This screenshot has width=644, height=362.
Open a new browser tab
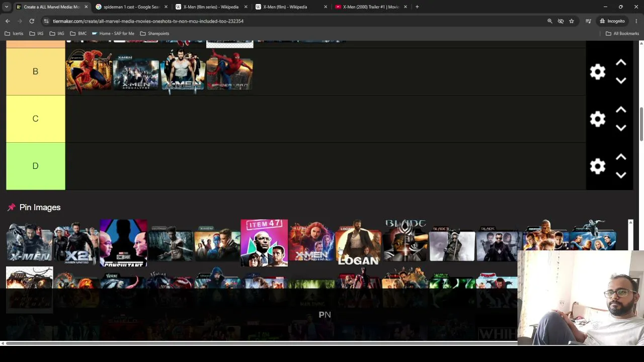pos(417,7)
